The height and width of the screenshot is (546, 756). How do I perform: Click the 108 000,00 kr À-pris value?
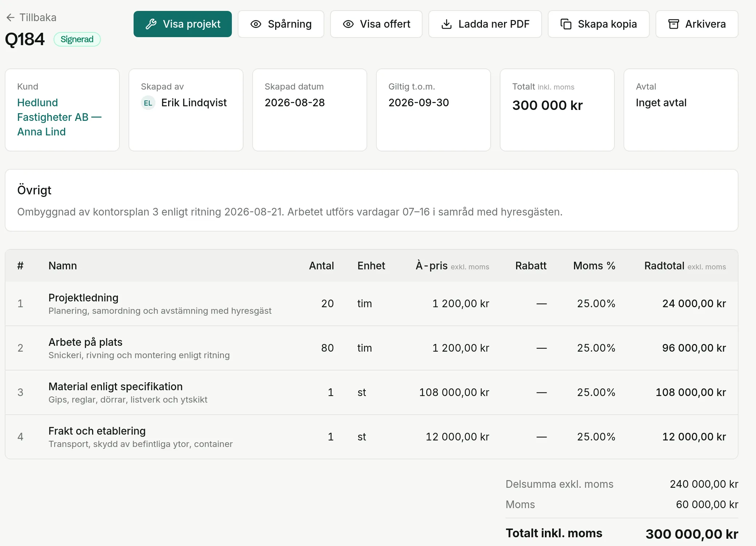coord(454,392)
